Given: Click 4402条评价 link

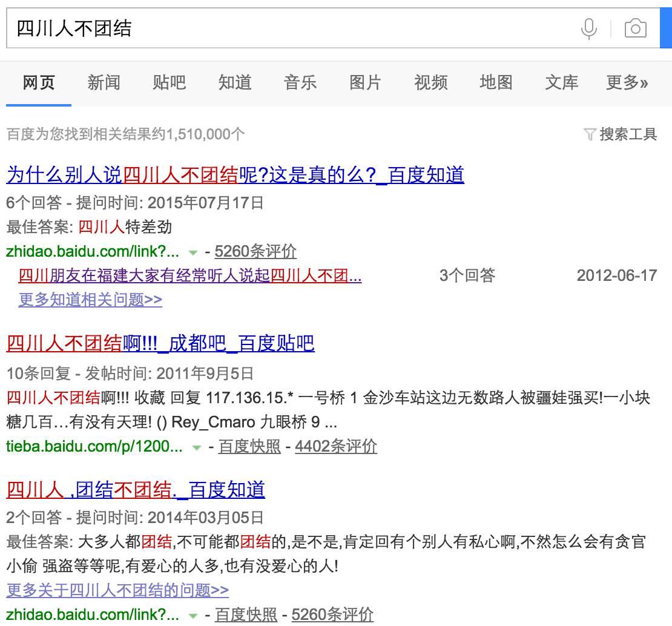Looking at the screenshot, I should (336, 446).
